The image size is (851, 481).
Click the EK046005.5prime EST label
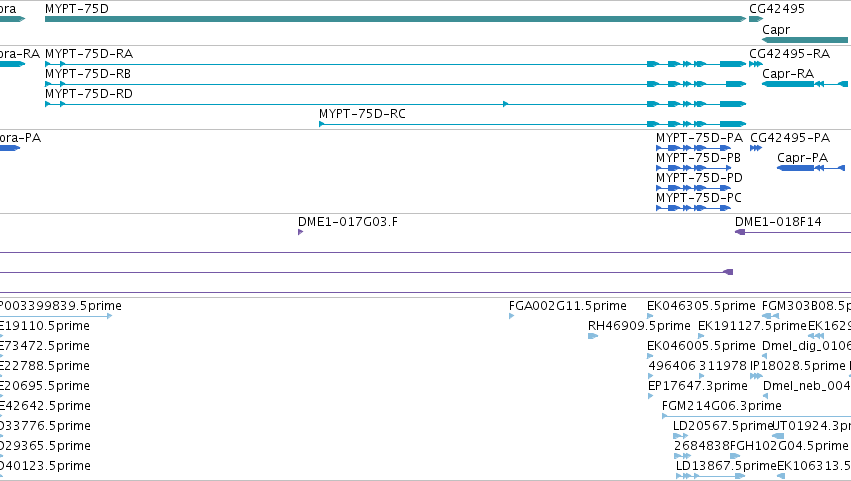(701, 346)
